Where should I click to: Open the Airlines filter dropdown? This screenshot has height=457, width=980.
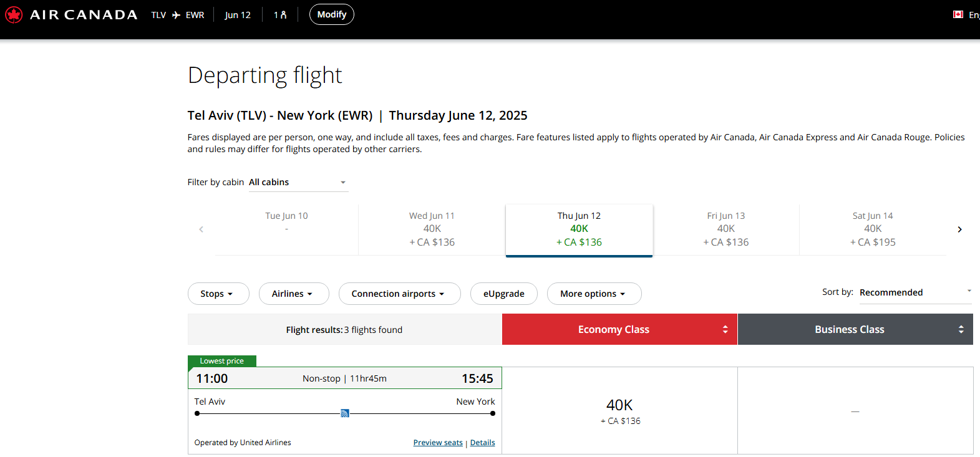click(x=294, y=294)
